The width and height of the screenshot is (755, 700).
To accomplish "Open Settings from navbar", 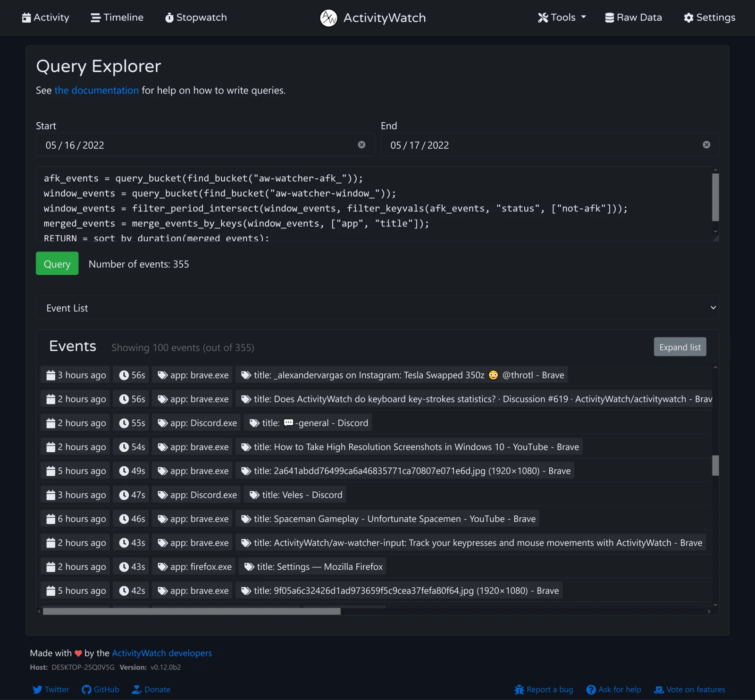I will pyautogui.click(x=709, y=17).
